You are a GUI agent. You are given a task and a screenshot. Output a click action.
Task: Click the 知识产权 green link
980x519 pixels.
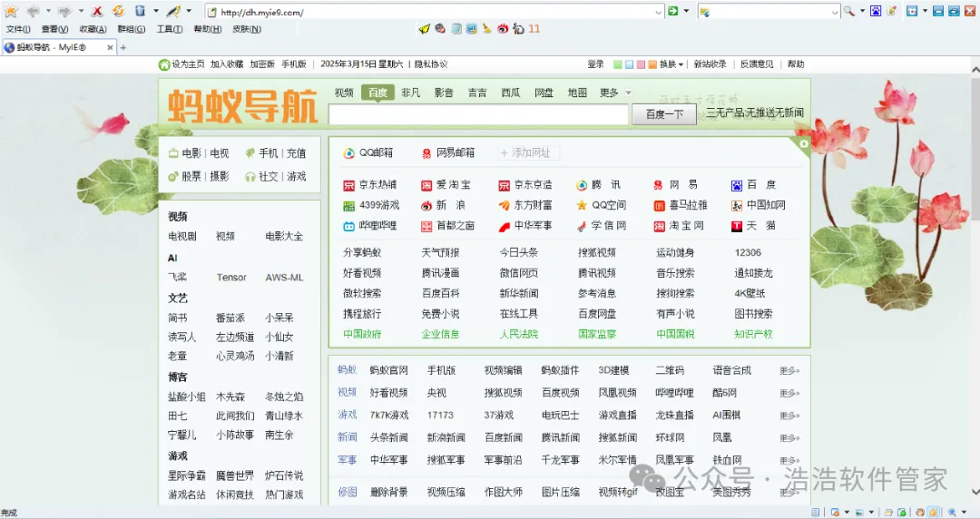tap(753, 334)
